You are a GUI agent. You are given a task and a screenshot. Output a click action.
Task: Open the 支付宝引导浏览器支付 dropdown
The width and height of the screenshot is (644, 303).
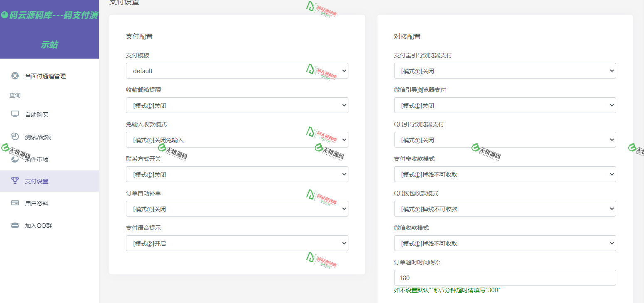[505, 71]
